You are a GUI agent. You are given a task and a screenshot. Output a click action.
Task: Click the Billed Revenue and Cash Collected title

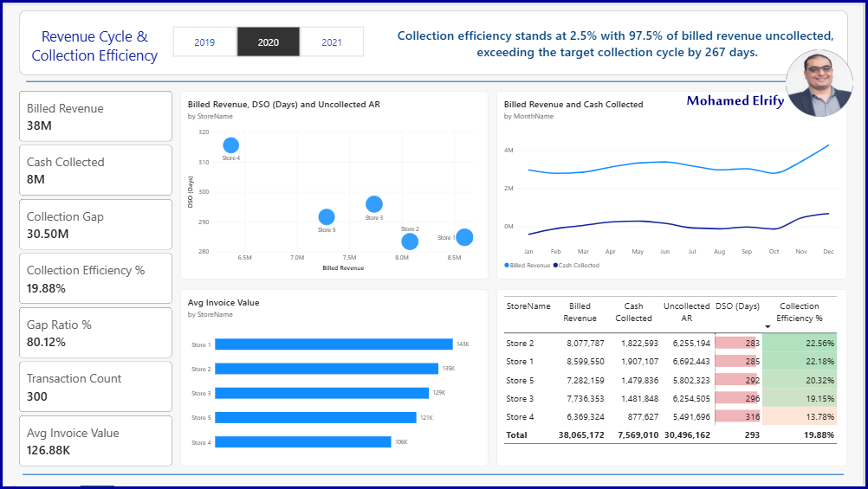573,104
